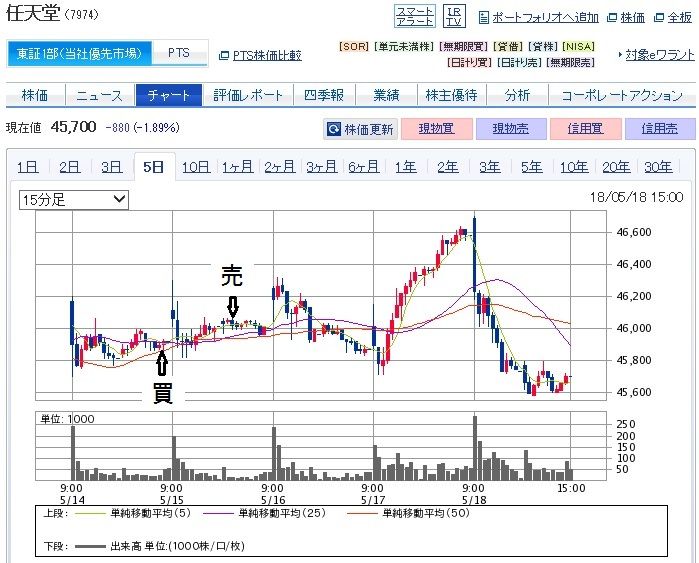
Task: Click the popup icon before 全板 link
Action: [659, 18]
